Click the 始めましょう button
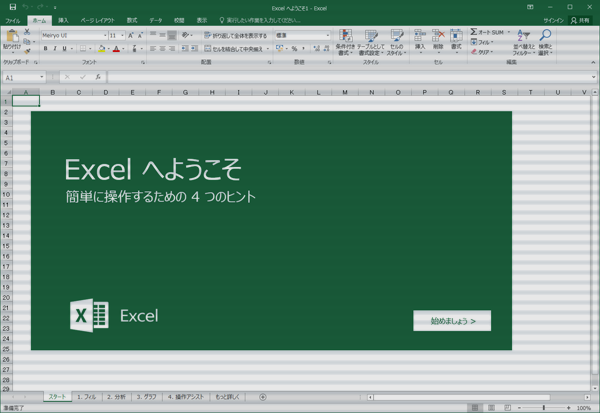600x413 pixels. pos(452,321)
